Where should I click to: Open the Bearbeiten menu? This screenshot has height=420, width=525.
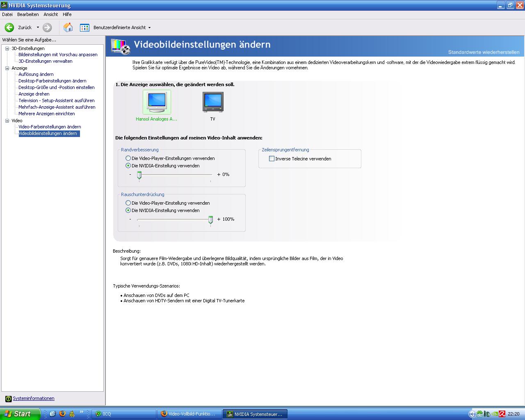click(x=28, y=14)
